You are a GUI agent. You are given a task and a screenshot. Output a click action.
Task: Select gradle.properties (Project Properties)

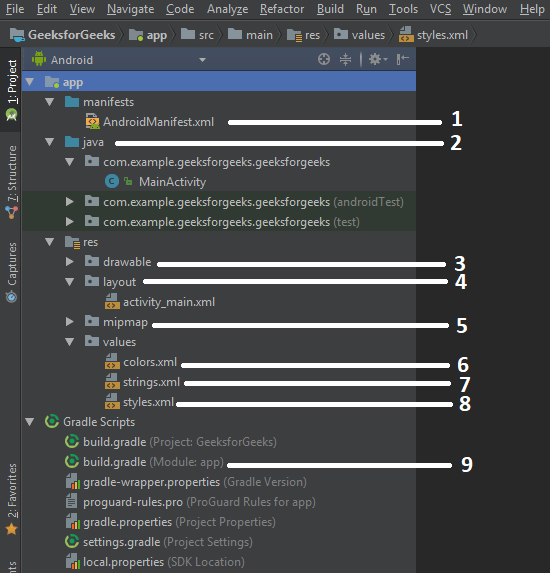point(179,521)
